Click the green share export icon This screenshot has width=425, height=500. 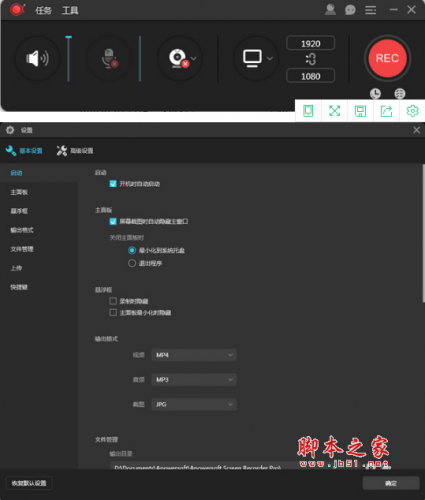(x=386, y=111)
